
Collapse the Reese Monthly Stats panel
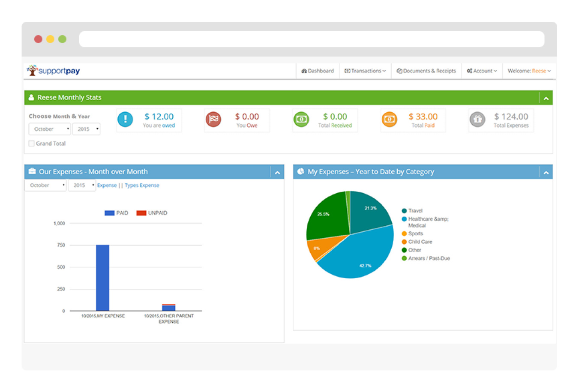click(x=546, y=98)
